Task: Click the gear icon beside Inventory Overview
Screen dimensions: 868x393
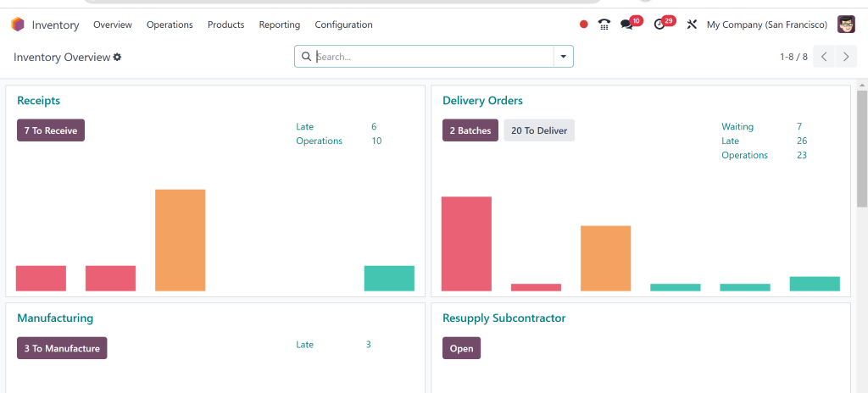Action: [117, 57]
